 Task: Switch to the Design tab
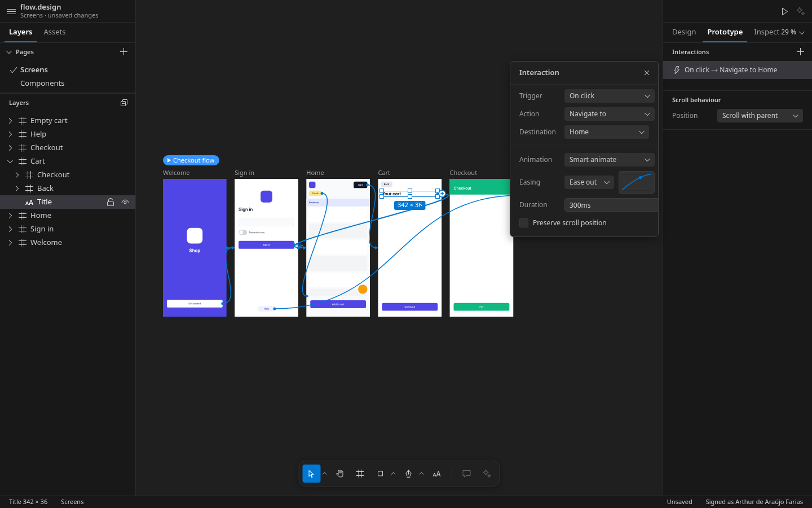pyautogui.click(x=684, y=32)
